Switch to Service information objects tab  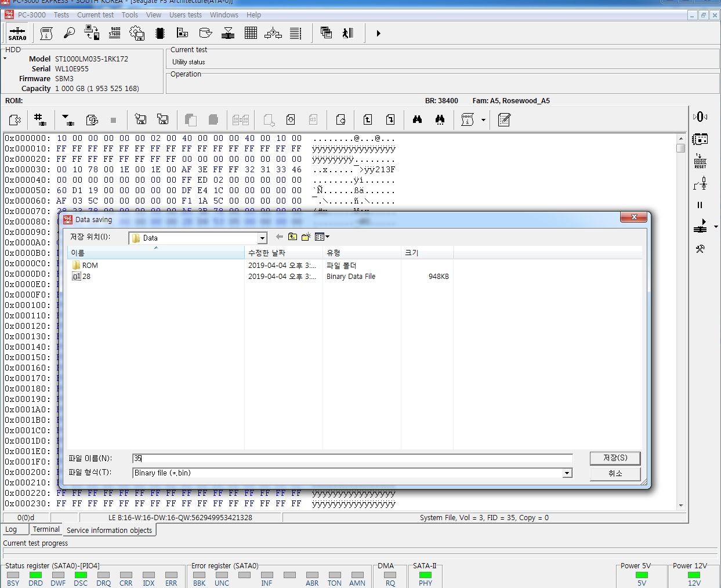[x=109, y=530]
